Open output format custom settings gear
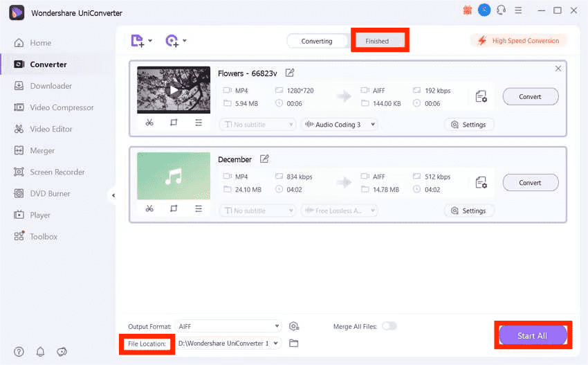 click(x=294, y=326)
